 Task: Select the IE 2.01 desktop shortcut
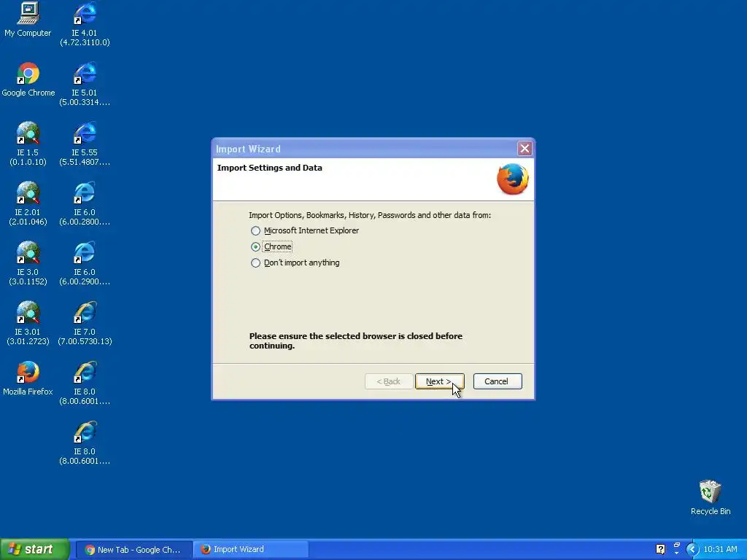28,204
